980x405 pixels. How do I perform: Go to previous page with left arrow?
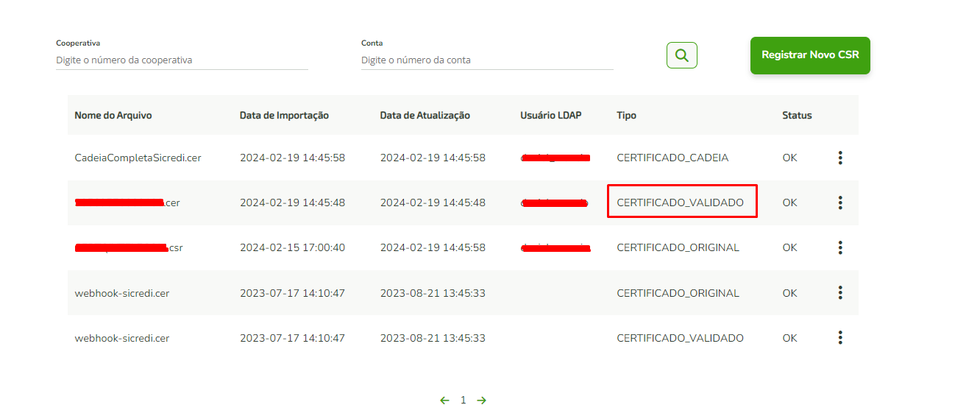click(x=444, y=400)
